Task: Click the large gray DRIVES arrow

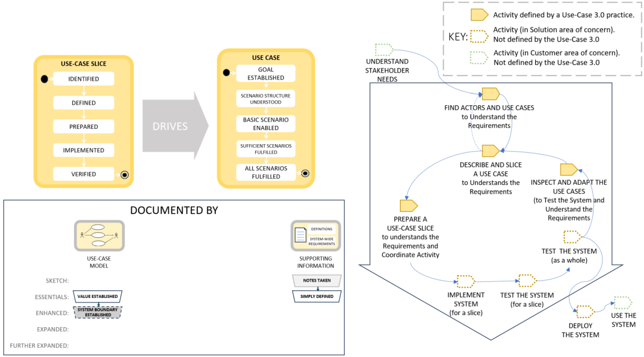Action: (x=174, y=126)
